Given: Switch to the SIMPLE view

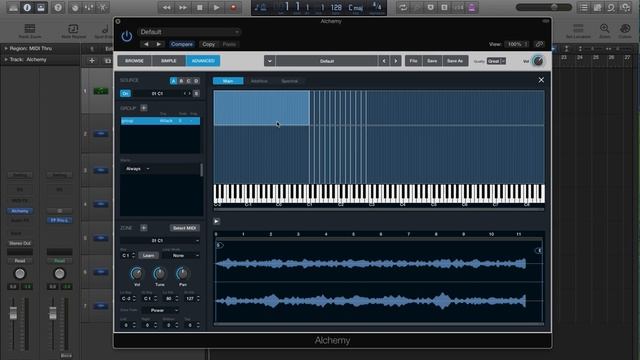Looking at the screenshot, I should 169,61.
